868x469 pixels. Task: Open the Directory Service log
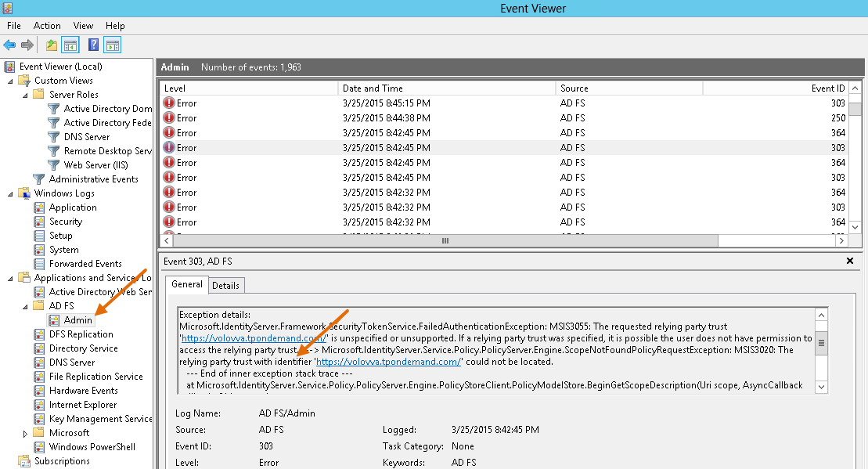pyautogui.click(x=83, y=348)
